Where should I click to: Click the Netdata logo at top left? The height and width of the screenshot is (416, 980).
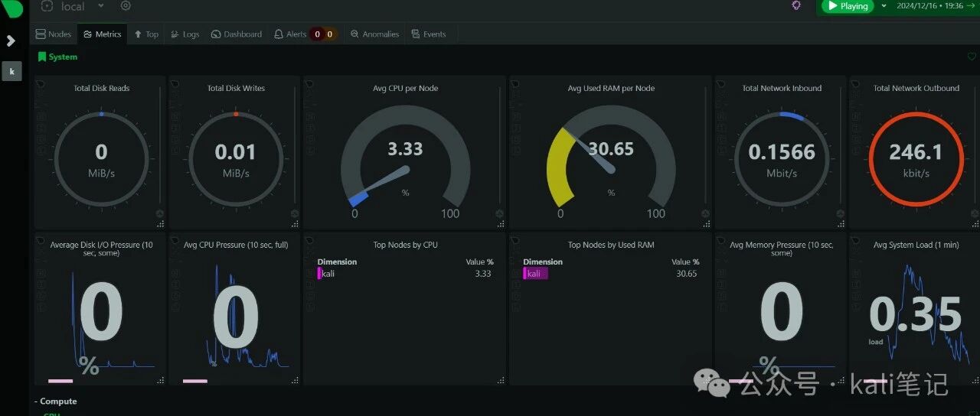click(11, 8)
